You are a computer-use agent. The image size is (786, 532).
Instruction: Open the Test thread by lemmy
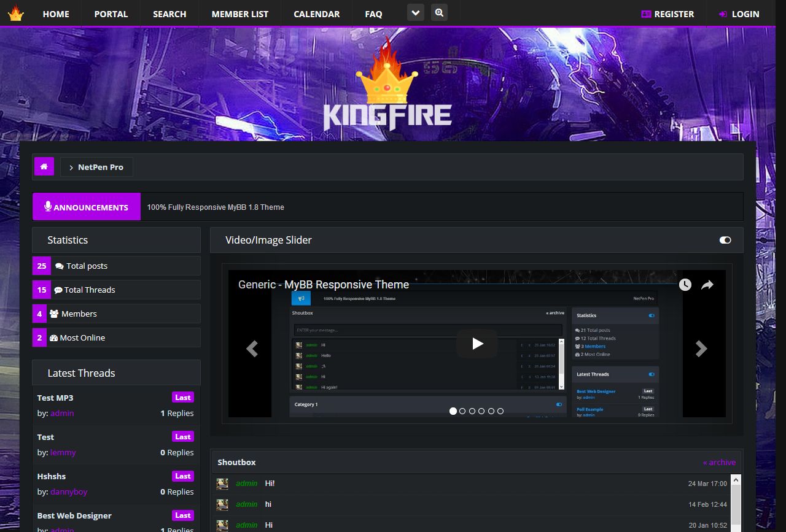[x=45, y=437]
